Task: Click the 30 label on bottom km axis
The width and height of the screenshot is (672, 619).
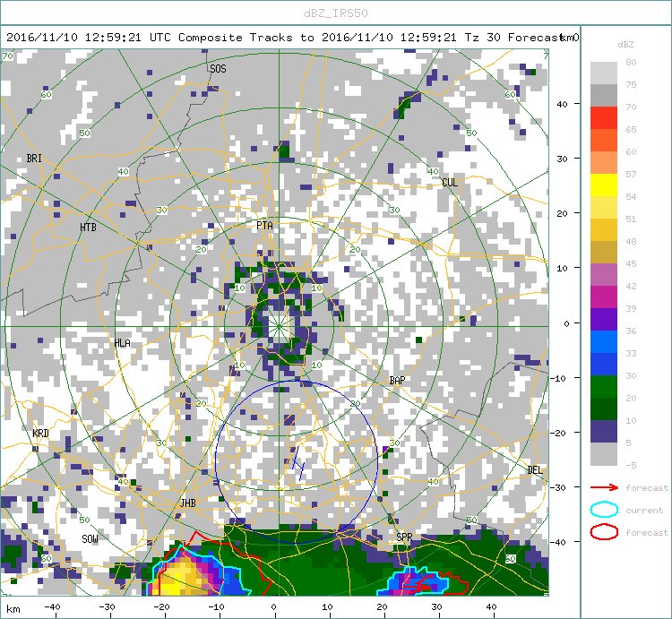Action: [x=436, y=607]
